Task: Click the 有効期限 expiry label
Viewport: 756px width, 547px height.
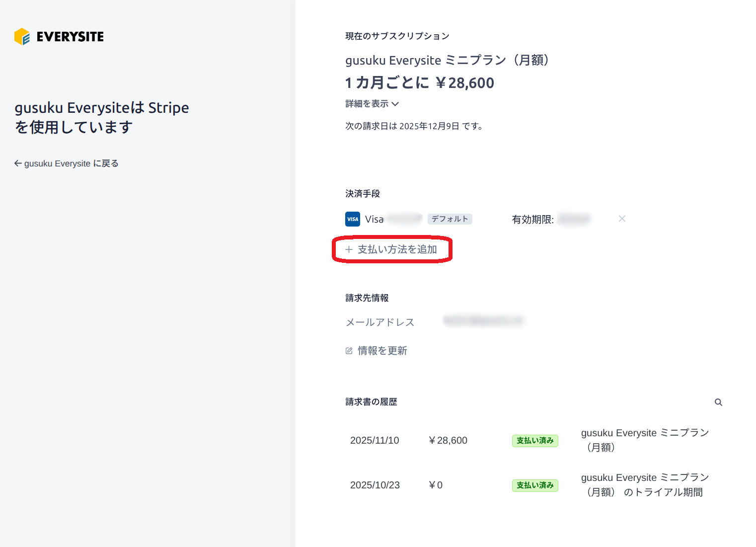Action: pyautogui.click(x=533, y=220)
